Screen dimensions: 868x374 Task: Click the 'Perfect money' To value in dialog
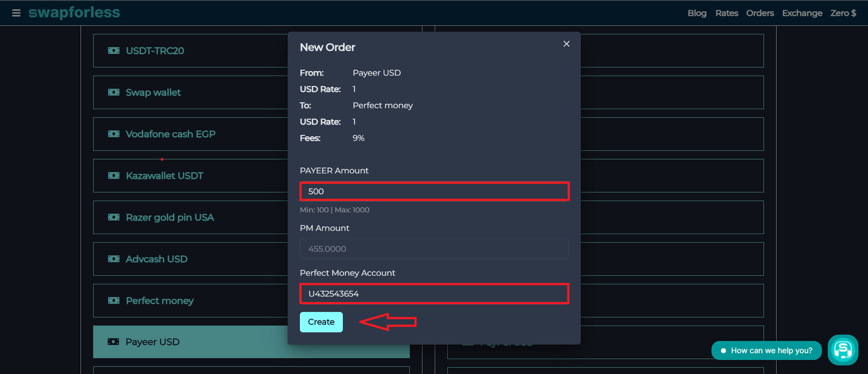383,105
